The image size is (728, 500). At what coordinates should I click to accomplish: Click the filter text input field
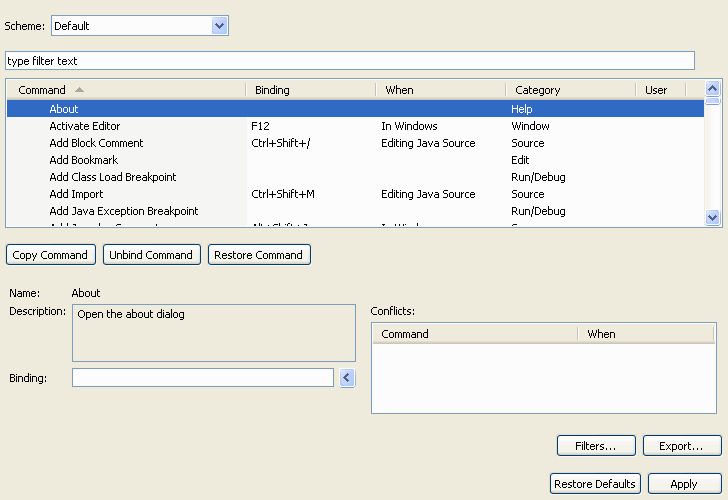click(349, 61)
